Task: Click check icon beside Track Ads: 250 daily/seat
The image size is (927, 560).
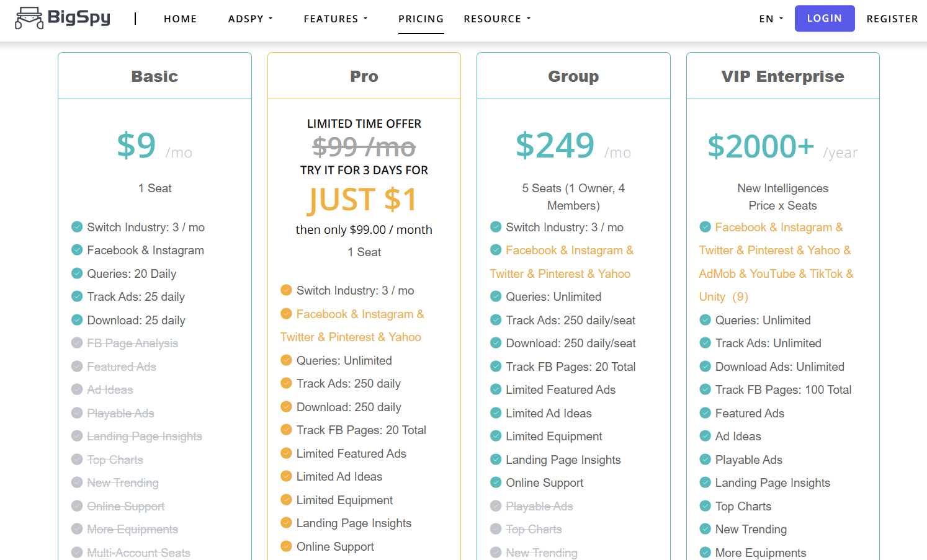Action: click(496, 320)
